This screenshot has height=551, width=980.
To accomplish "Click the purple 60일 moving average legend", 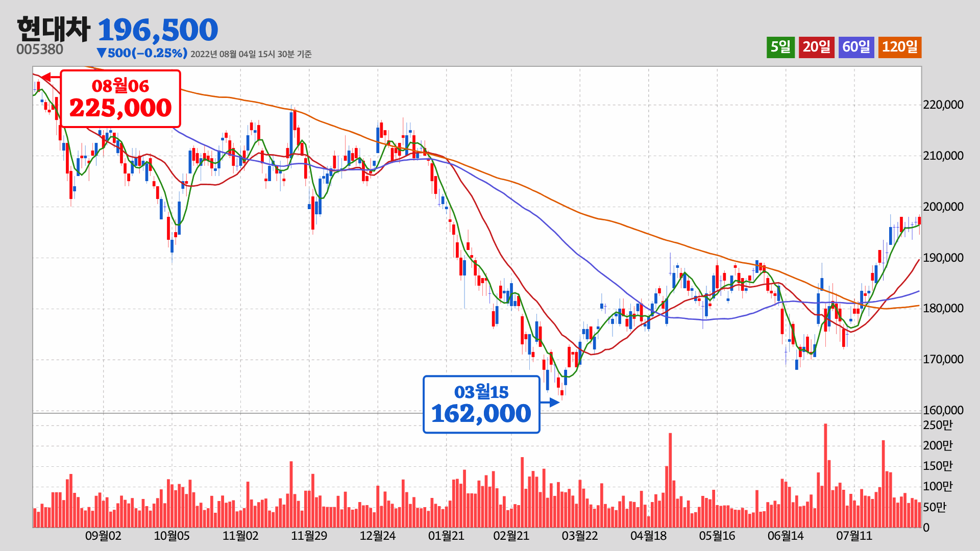I will (856, 47).
